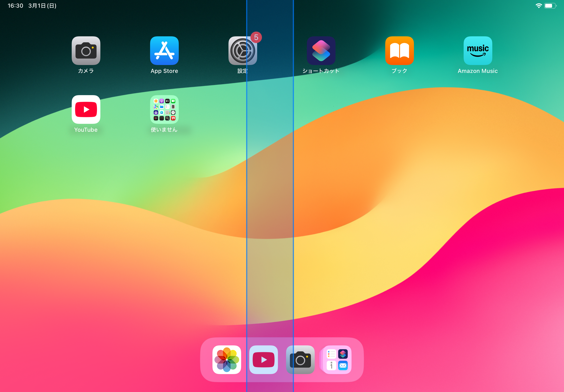Viewport: 564px width, 392px height.
Task: Expand the 使いません folder
Action: point(164,109)
